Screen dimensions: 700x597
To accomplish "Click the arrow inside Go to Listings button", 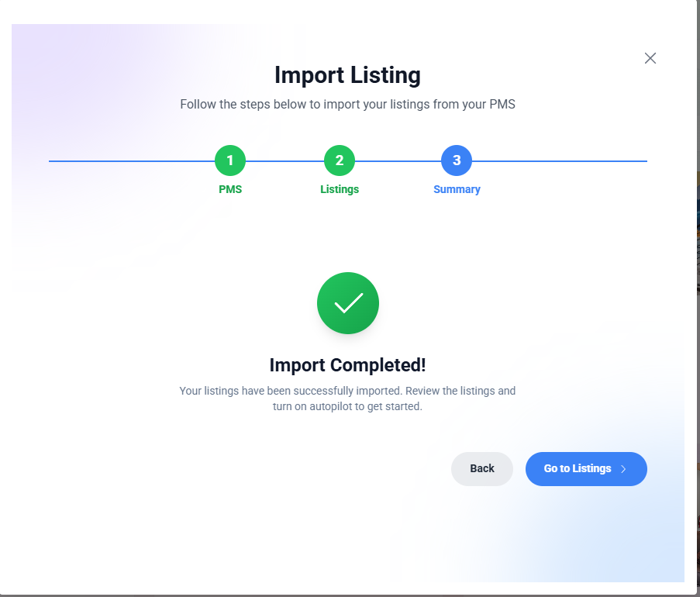I will click(x=624, y=469).
